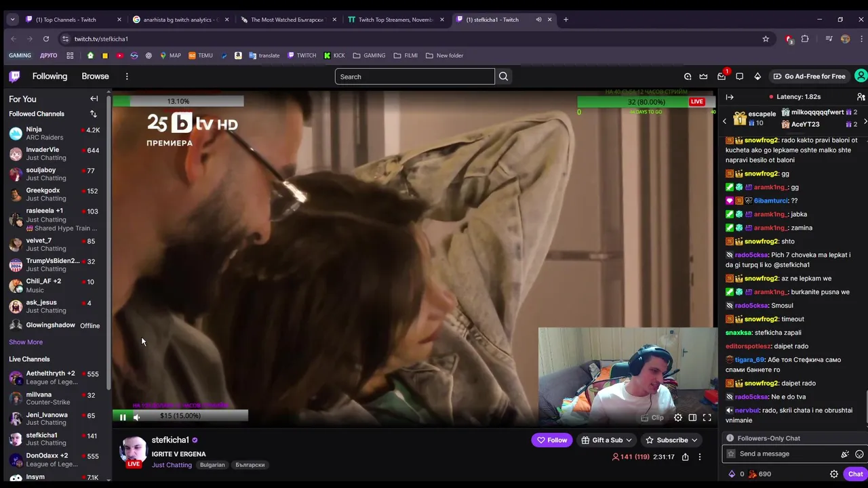The image size is (868, 488).
Task: Open the user avatar menu
Action: pyautogui.click(x=861, y=76)
